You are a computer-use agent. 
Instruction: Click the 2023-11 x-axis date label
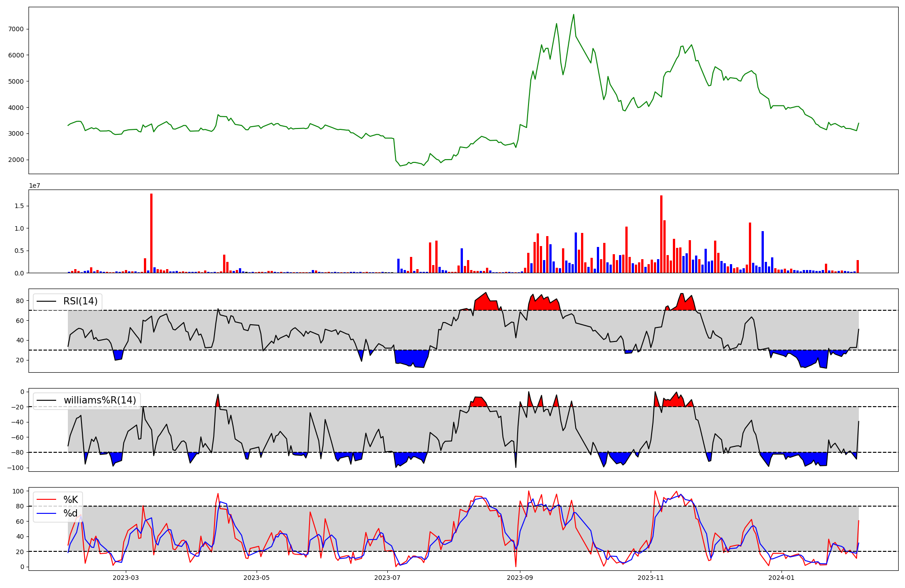pos(651,578)
